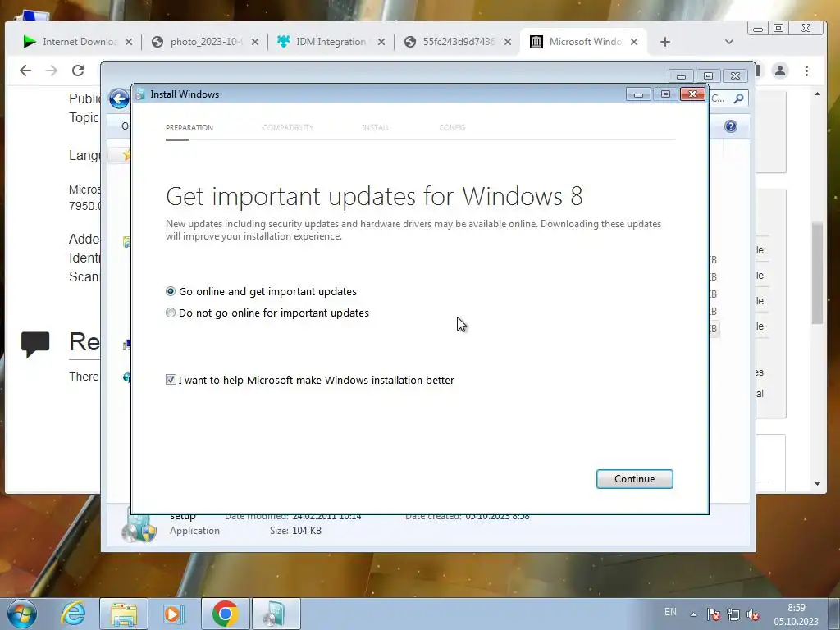Click the EN language indicator
840x630 pixels.
click(x=670, y=612)
